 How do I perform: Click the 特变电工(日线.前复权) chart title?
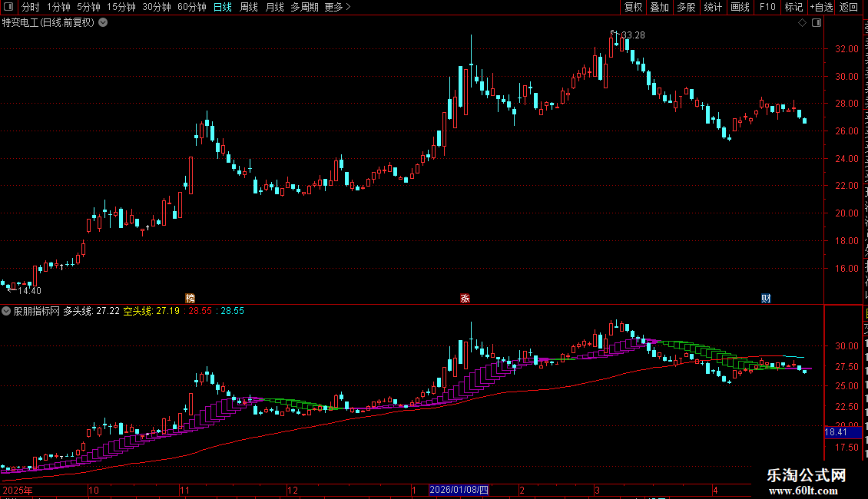tap(48, 23)
